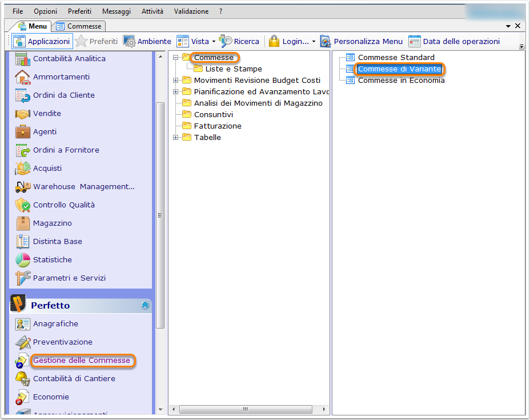Select the Consuntivi folder
The height and width of the screenshot is (420, 530).
(x=213, y=115)
